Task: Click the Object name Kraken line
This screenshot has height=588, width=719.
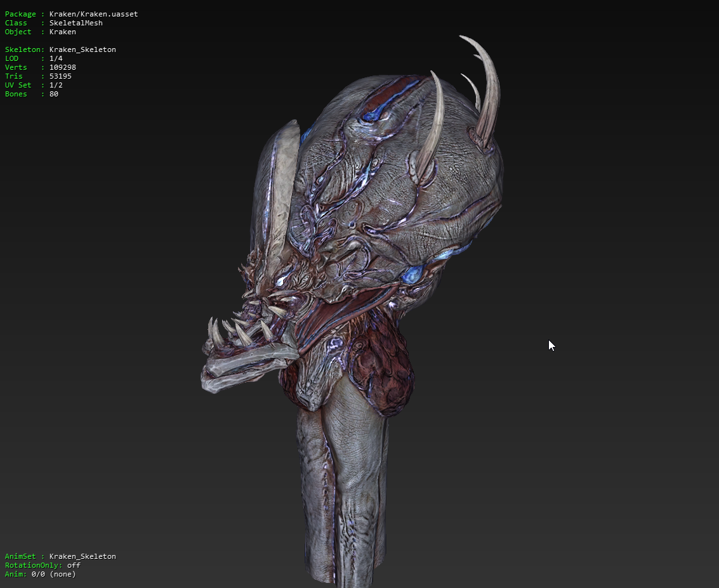Action: pyautogui.click(x=62, y=32)
